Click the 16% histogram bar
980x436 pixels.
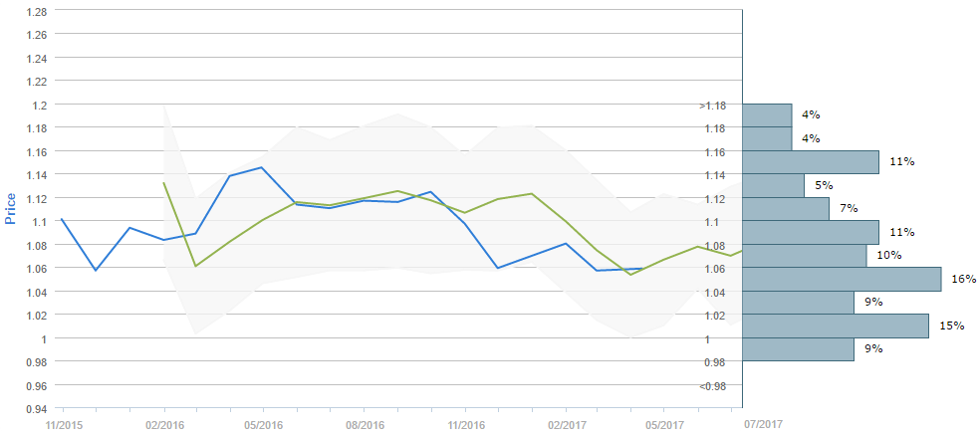(x=842, y=279)
